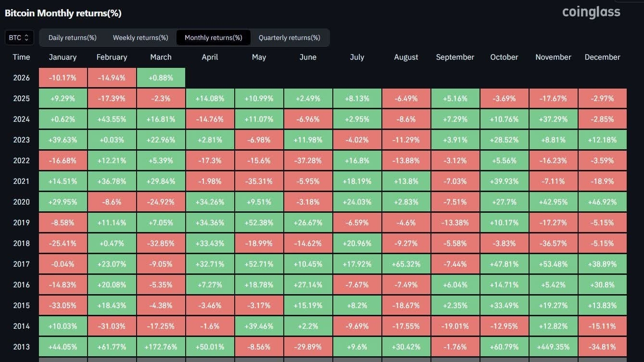Viewport: 644px width, 362px height.
Task: Click the +172.76% March 2013 cell
Action: [161, 347]
